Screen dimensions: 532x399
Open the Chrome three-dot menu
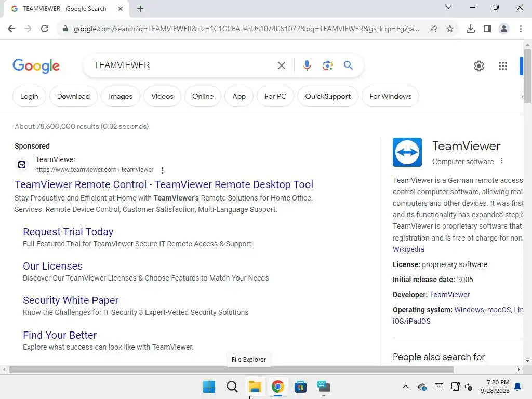point(521,29)
